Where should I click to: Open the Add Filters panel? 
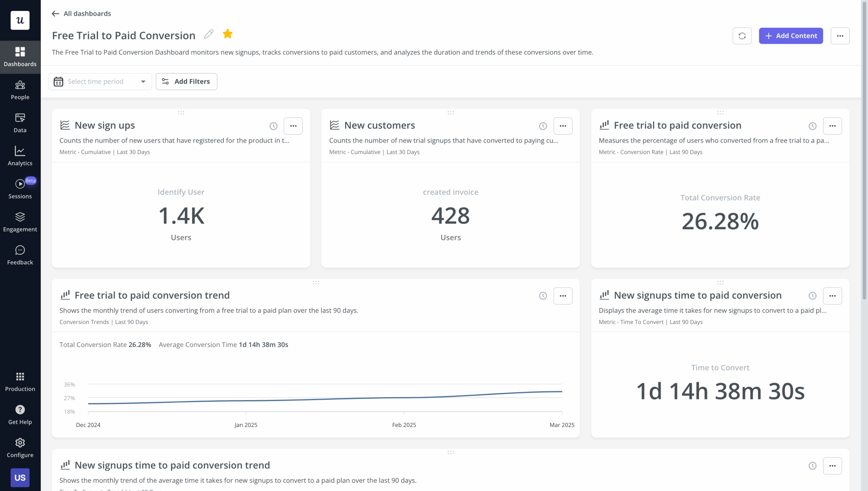186,81
